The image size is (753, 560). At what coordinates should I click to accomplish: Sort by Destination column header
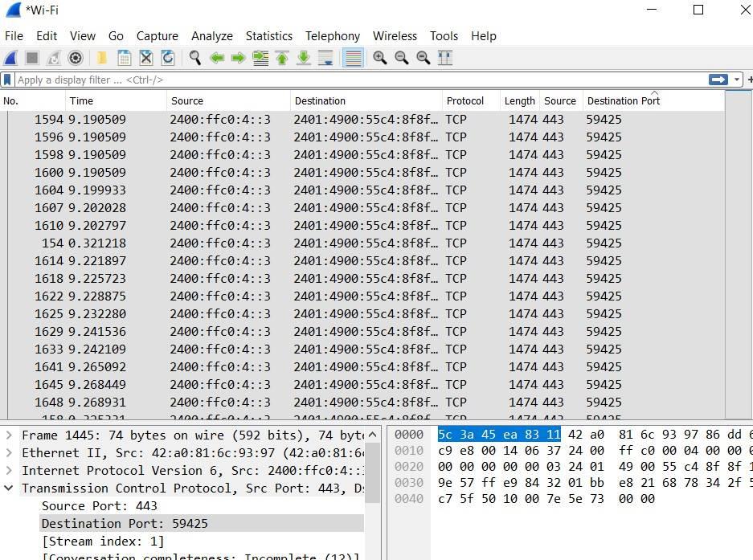pos(366,101)
